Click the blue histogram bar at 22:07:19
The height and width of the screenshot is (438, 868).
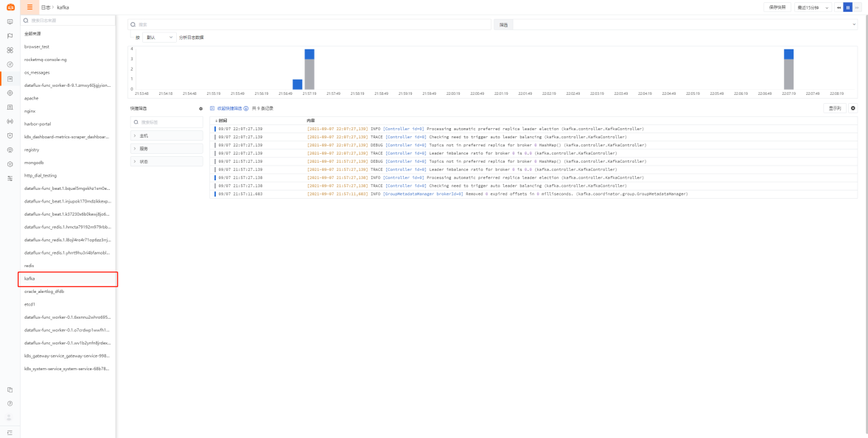tap(788, 54)
